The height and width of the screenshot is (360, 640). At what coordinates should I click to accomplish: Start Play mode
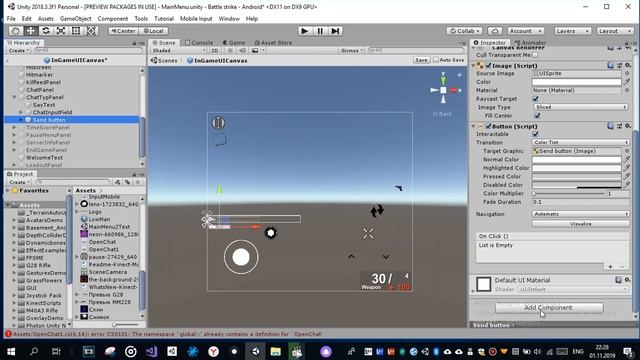(x=304, y=31)
